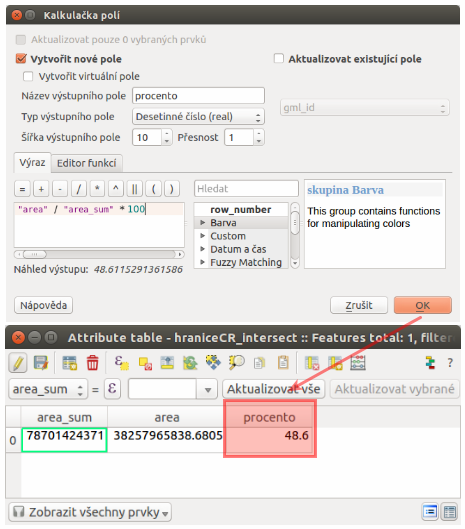Uncheck Vytvořit nové pole checkbox
The width and height of the screenshot is (465, 529).
pos(21,59)
